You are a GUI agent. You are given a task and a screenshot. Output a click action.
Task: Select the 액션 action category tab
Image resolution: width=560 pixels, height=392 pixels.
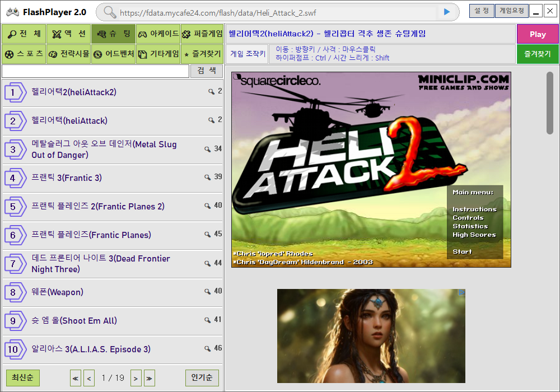[x=68, y=34]
